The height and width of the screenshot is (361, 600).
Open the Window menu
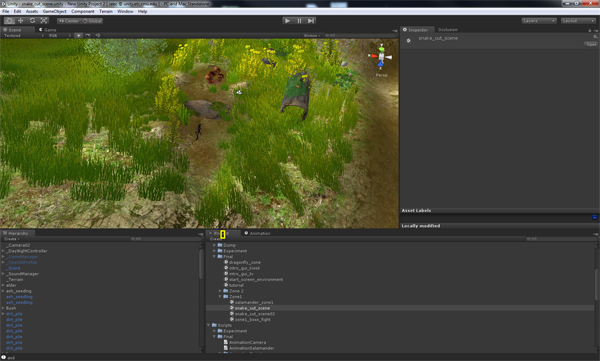125,11
